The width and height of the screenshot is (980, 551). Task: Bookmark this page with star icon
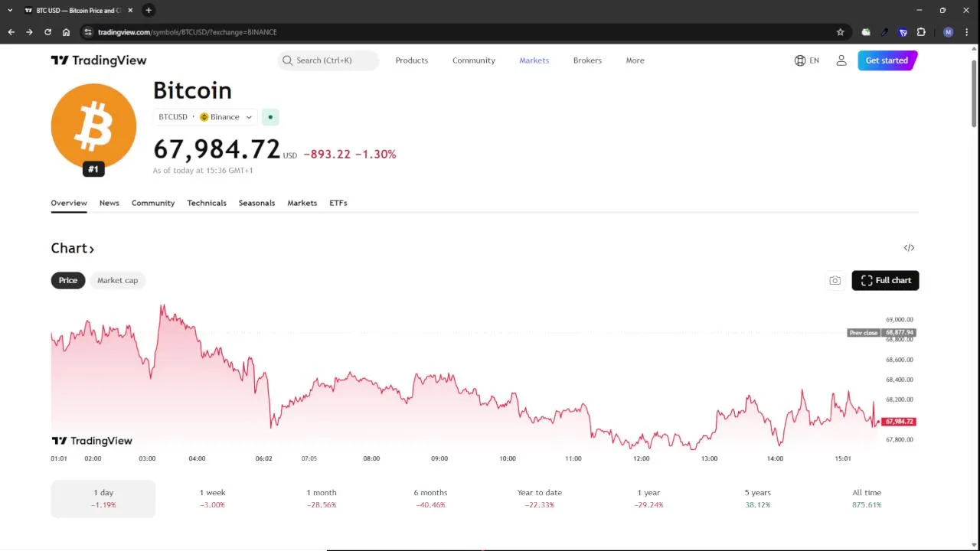pyautogui.click(x=840, y=32)
